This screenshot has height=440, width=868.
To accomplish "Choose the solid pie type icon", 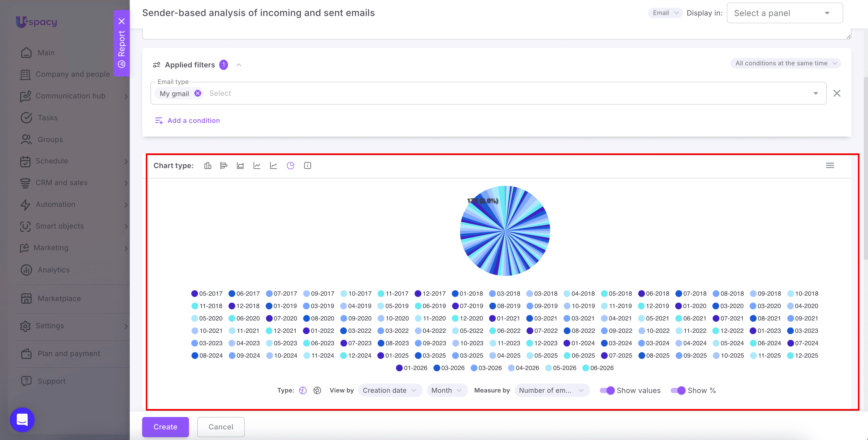I will tap(303, 390).
